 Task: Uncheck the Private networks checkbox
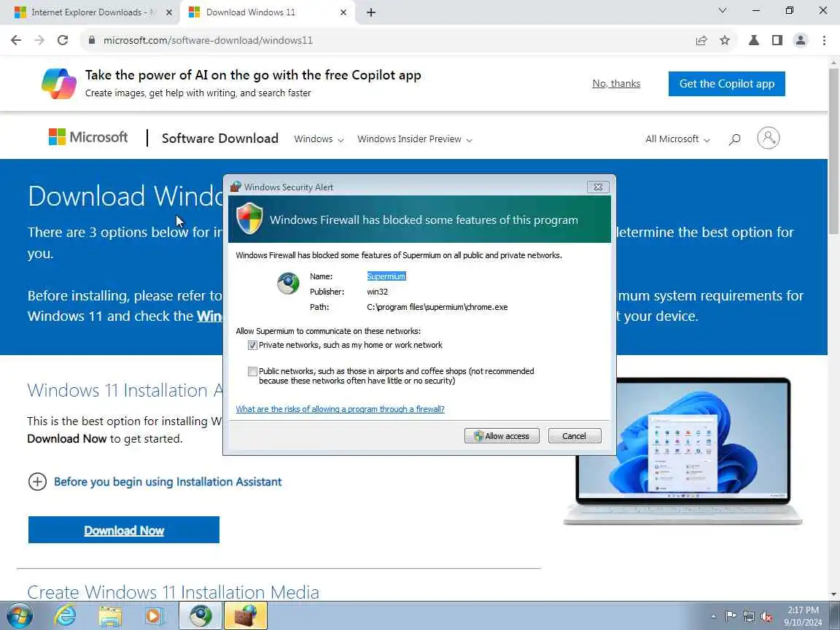pyautogui.click(x=252, y=346)
